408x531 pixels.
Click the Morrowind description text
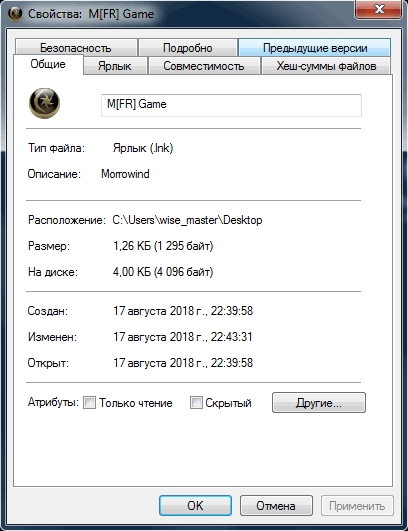click(125, 174)
